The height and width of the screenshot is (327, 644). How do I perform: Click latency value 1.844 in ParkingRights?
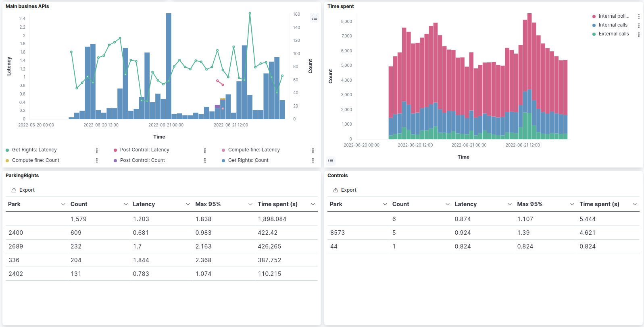coord(141,260)
